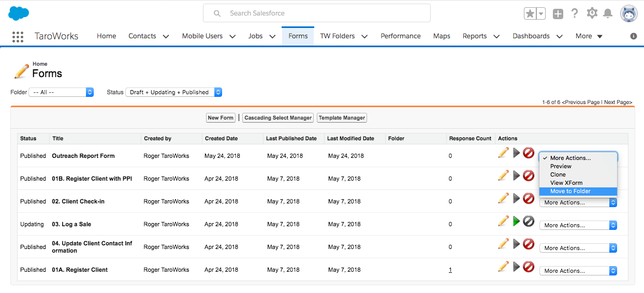644x293 pixels.
Task: Open the Template Manager
Action: [342, 118]
